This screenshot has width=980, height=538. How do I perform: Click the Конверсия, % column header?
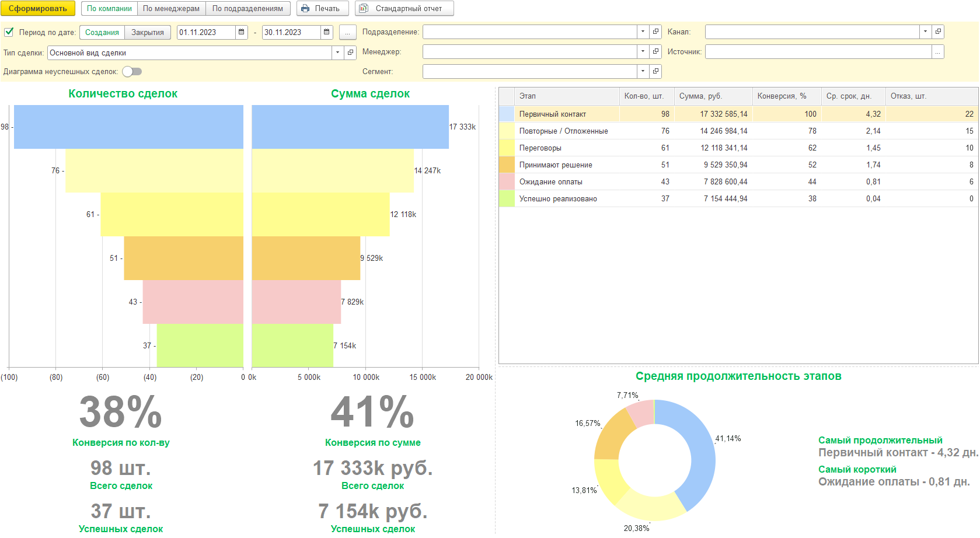click(x=787, y=96)
